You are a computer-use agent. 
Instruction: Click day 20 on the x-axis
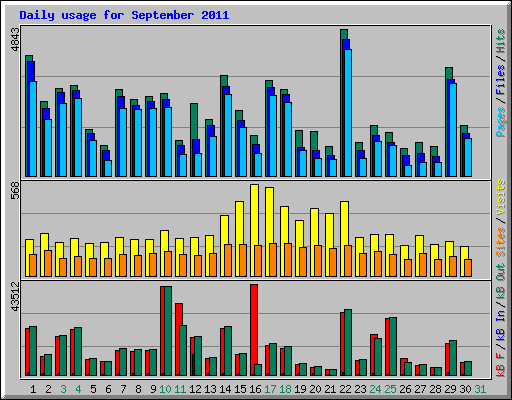pyautogui.click(x=315, y=389)
